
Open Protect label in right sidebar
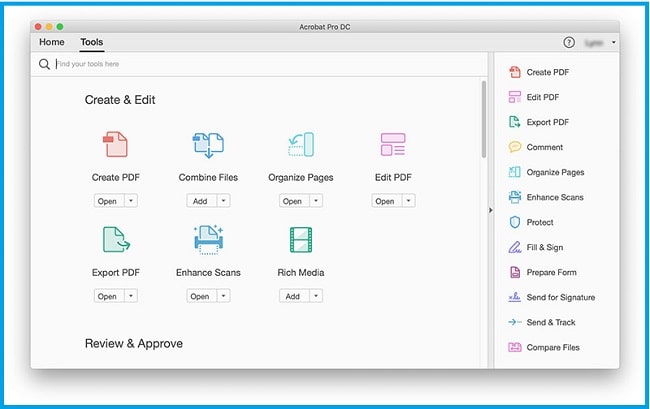[540, 222]
